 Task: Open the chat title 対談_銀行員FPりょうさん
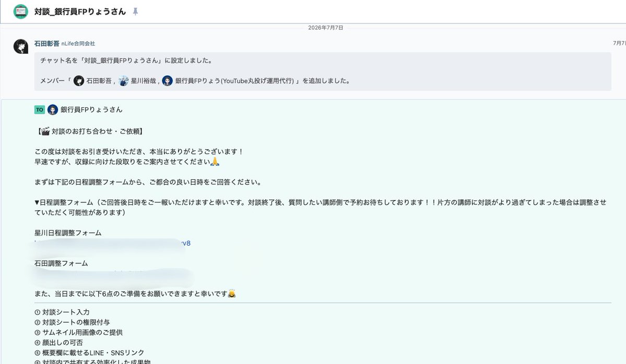coord(80,11)
